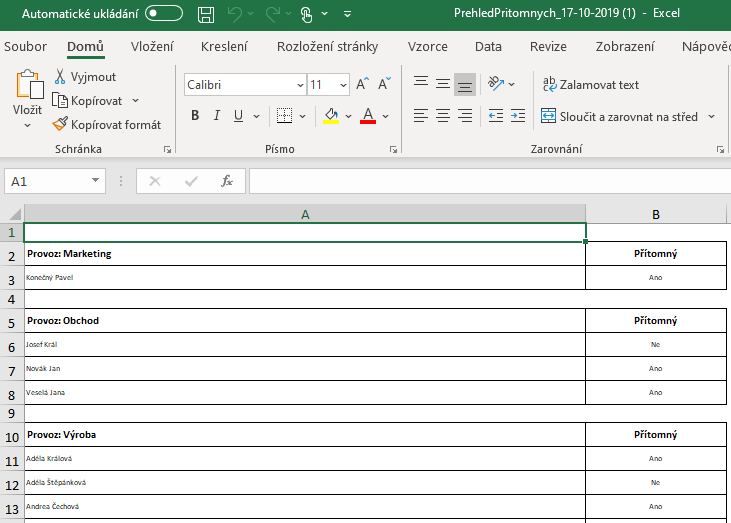Open the Name Box dropdown arrow
This screenshot has height=523, width=731.
tap(96, 180)
